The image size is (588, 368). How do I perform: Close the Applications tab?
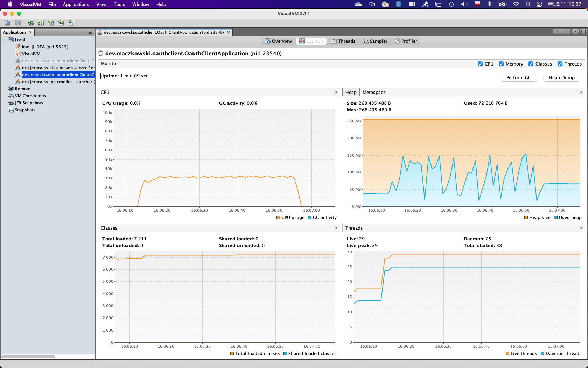pyautogui.click(x=30, y=32)
